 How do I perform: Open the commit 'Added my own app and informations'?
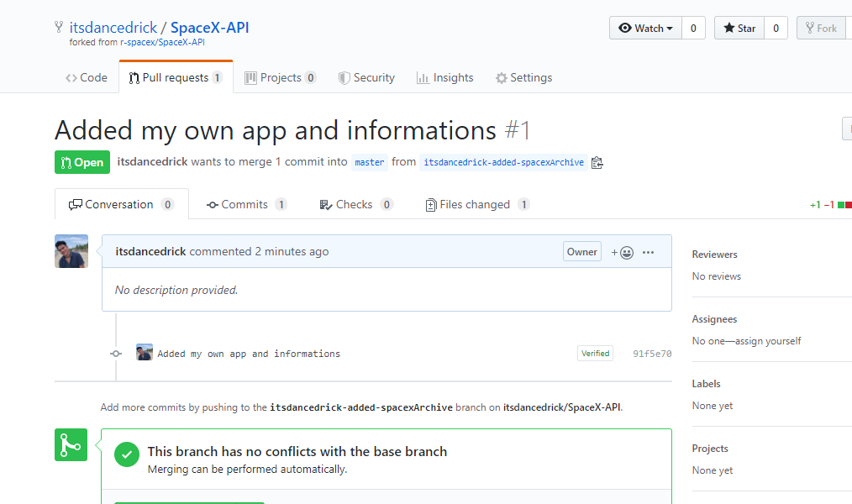click(x=249, y=354)
